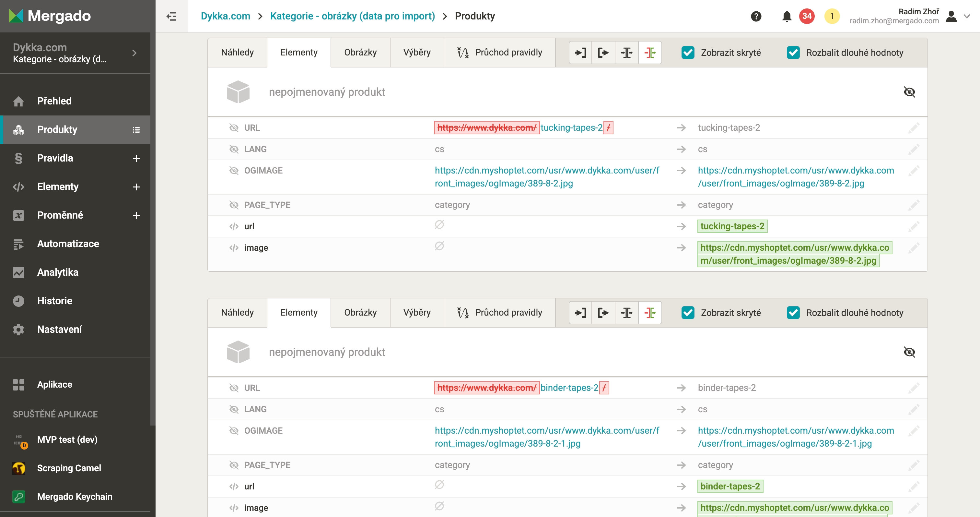Click the yellow badge showing 1
The width and height of the screenshot is (980, 517).
(832, 16)
